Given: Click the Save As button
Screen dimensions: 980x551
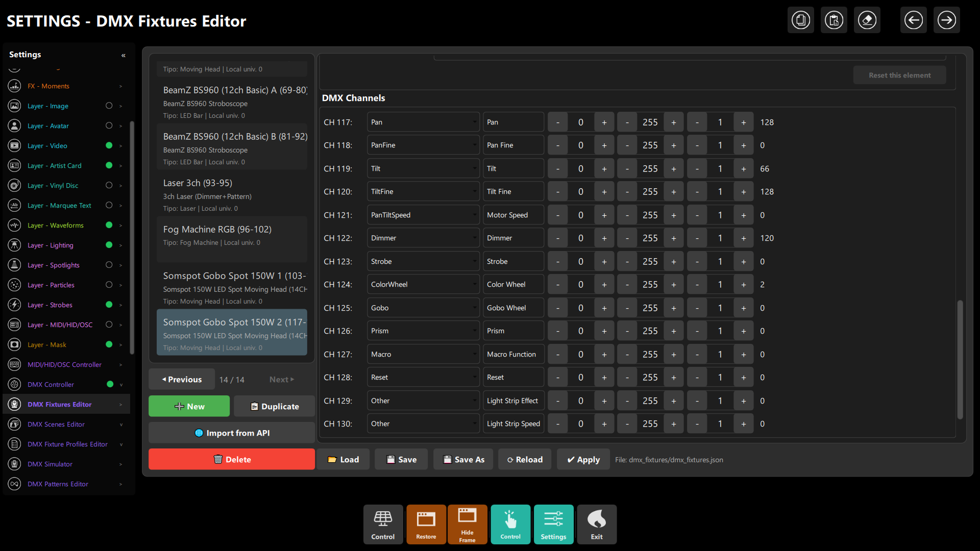Looking at the screenshot, I should pos(463,460).
